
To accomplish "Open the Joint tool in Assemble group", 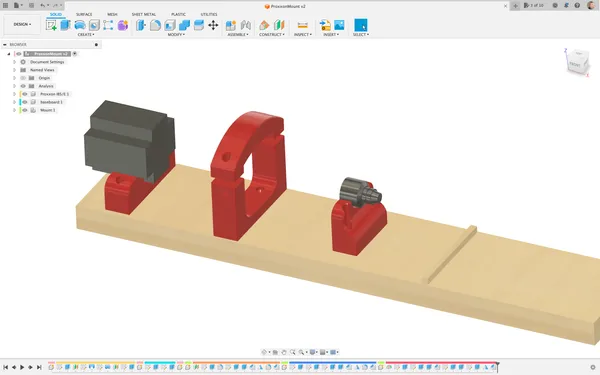I will coord(246,25).
